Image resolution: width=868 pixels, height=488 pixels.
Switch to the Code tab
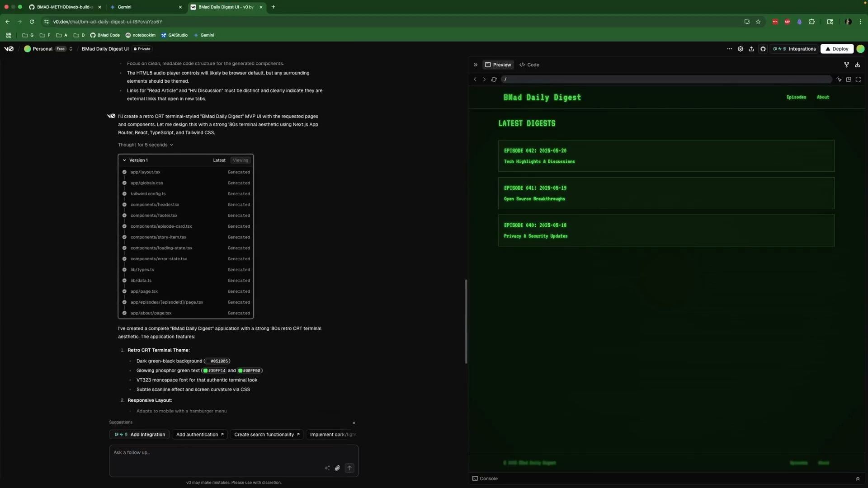(x=529, y=65)
